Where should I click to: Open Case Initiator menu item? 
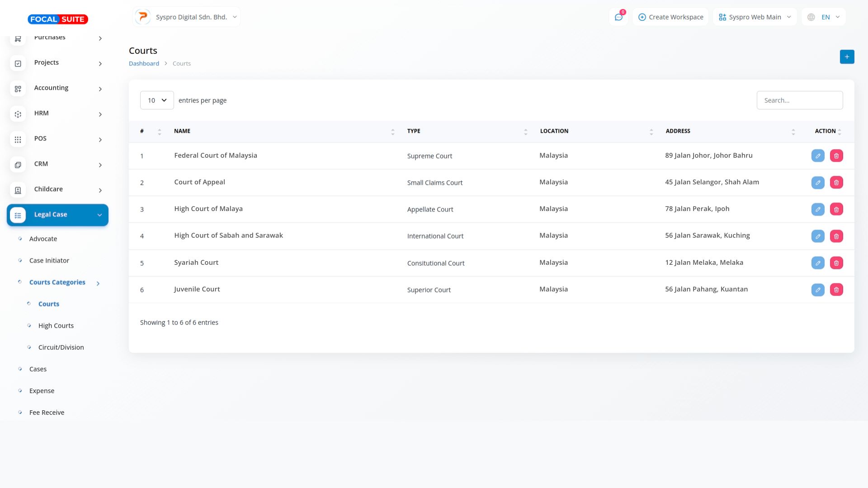click(x=49, y=261)
